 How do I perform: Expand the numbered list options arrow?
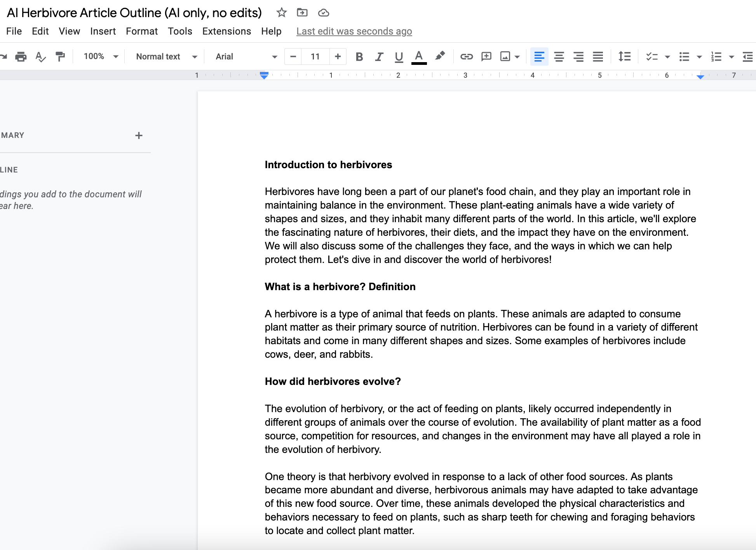pyautogui.click(x=732, y=57)
